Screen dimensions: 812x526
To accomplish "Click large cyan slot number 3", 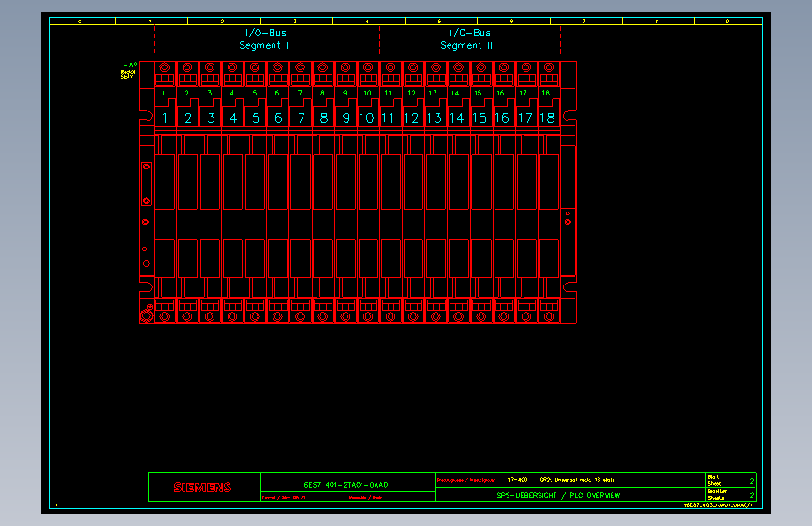I will point(211,118).
